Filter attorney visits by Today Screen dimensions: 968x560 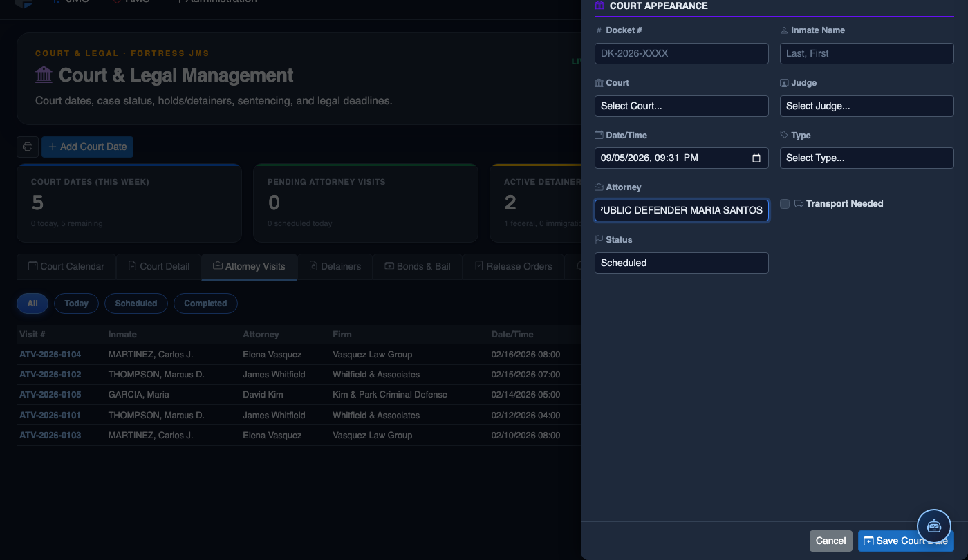point(76,304)
